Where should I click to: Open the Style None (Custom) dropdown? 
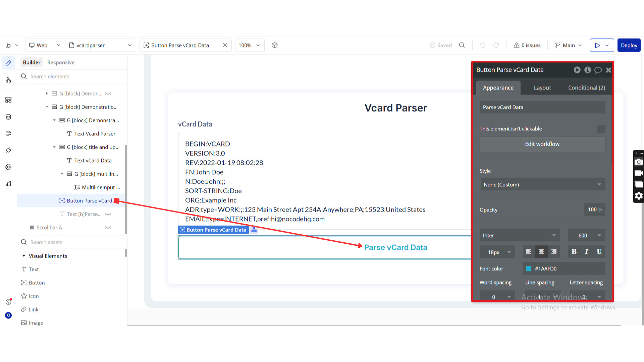(x=542, y=185)
